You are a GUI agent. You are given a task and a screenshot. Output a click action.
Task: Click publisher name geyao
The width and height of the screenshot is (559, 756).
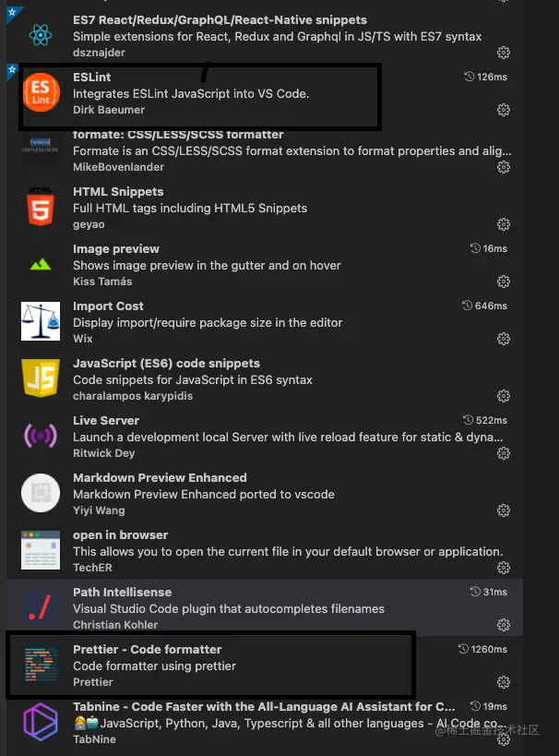point(89,224)
